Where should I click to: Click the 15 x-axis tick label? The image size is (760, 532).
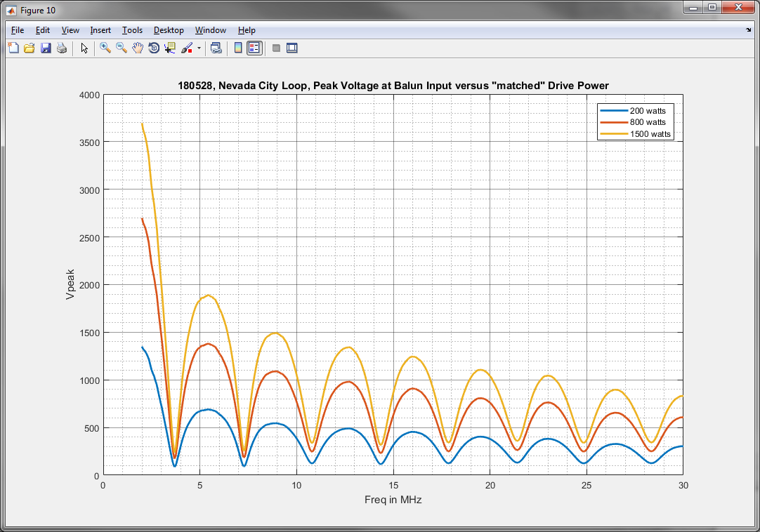(x=393, y=486)
